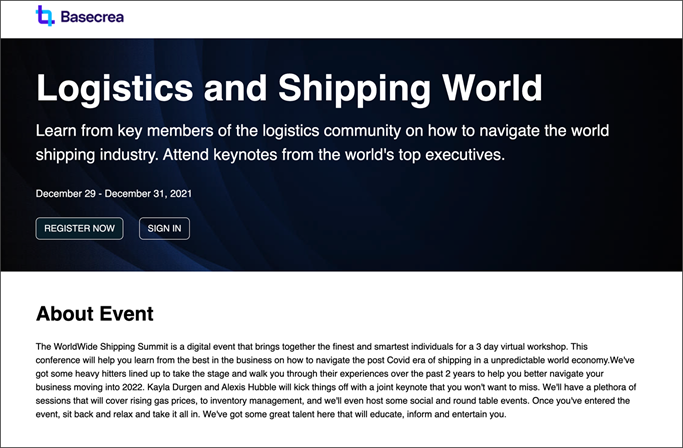Click the line mentioning post Covid era shipping

pyautogui.click(x=335, y=360)
